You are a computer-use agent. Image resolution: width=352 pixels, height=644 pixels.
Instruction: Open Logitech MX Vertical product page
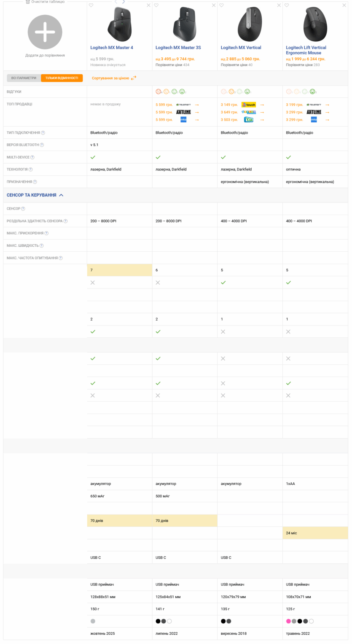pos(241,48)
